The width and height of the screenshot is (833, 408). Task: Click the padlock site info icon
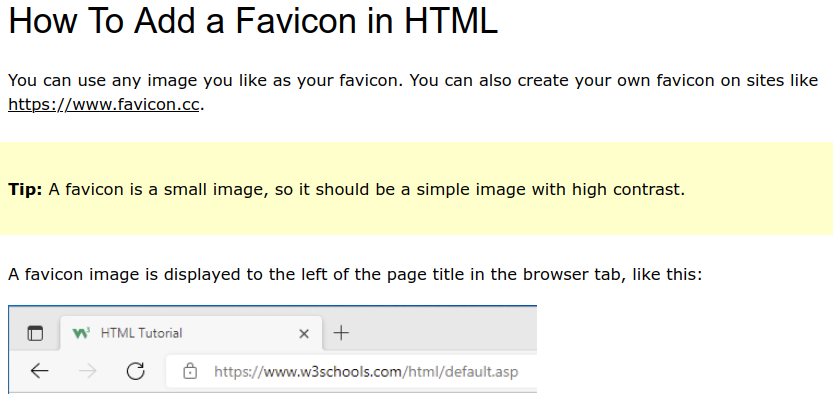click(x=190, y=372)
